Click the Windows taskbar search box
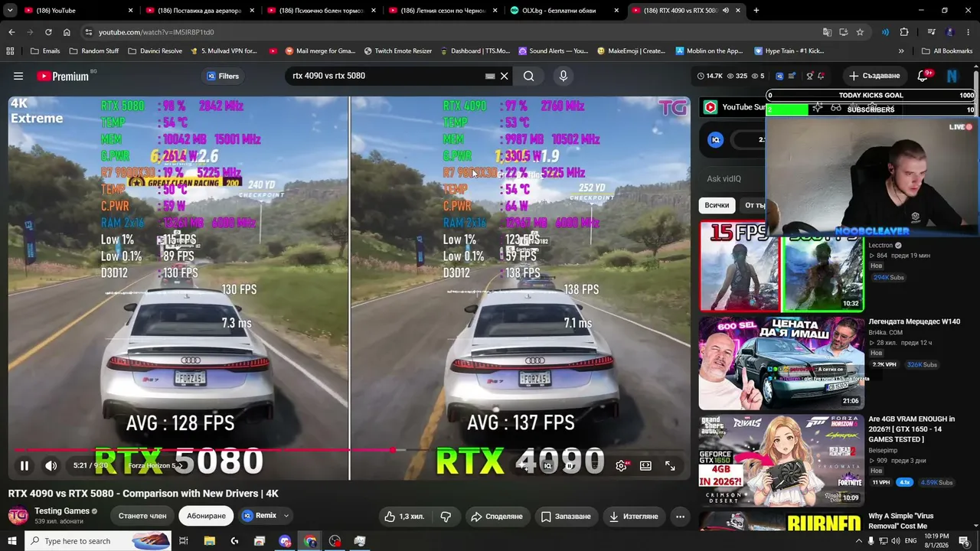Viewport: 980px width, 551px height. coord(98,541)
